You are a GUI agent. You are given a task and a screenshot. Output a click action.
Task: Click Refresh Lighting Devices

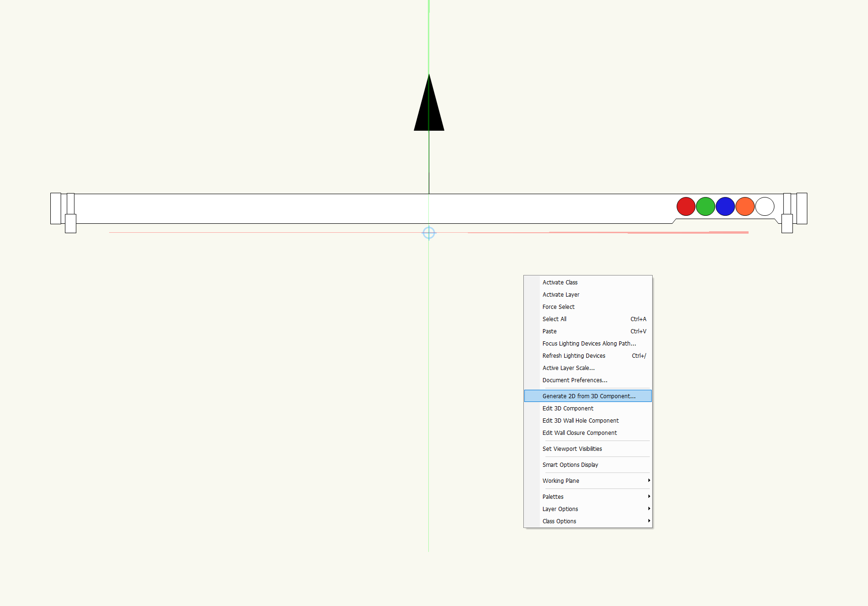[574, 356]
